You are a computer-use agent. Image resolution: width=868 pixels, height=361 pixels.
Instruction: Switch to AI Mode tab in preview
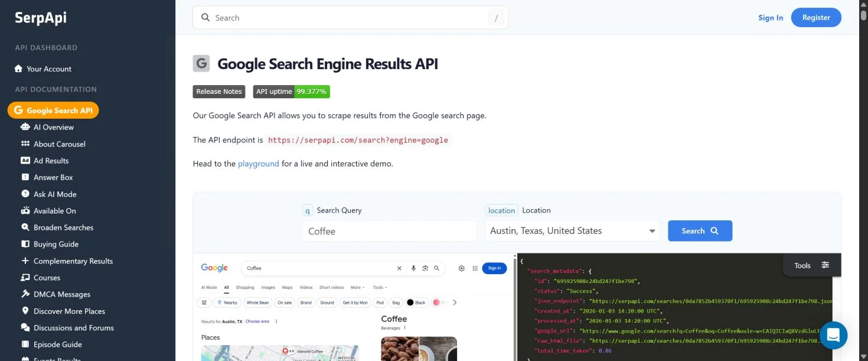210,288
